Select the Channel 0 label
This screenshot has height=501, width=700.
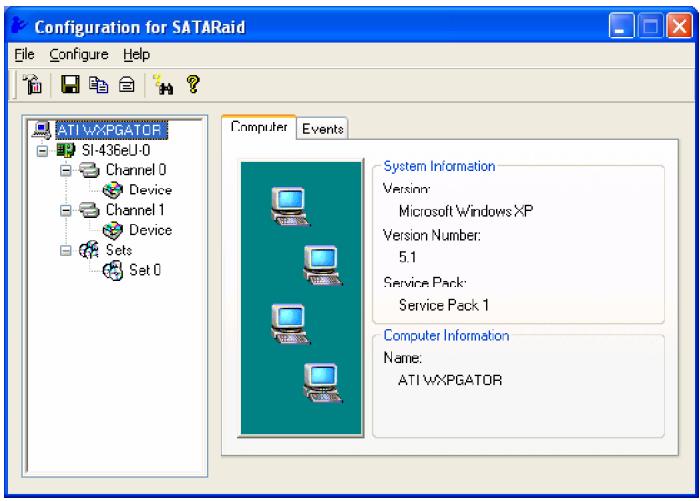point(136,170)
